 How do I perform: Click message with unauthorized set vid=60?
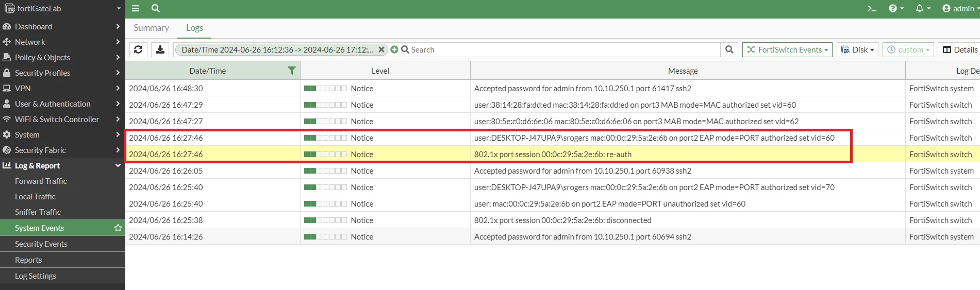point(610,203)
